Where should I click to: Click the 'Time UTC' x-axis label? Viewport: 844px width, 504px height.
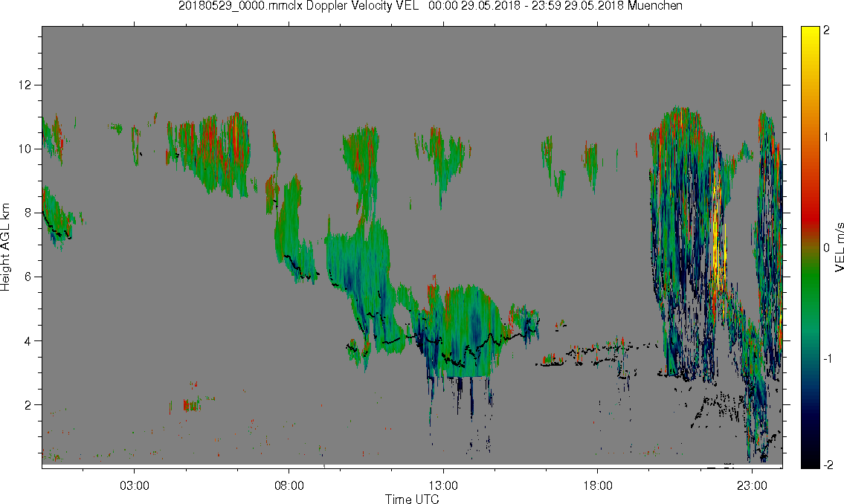coord(412,499)
